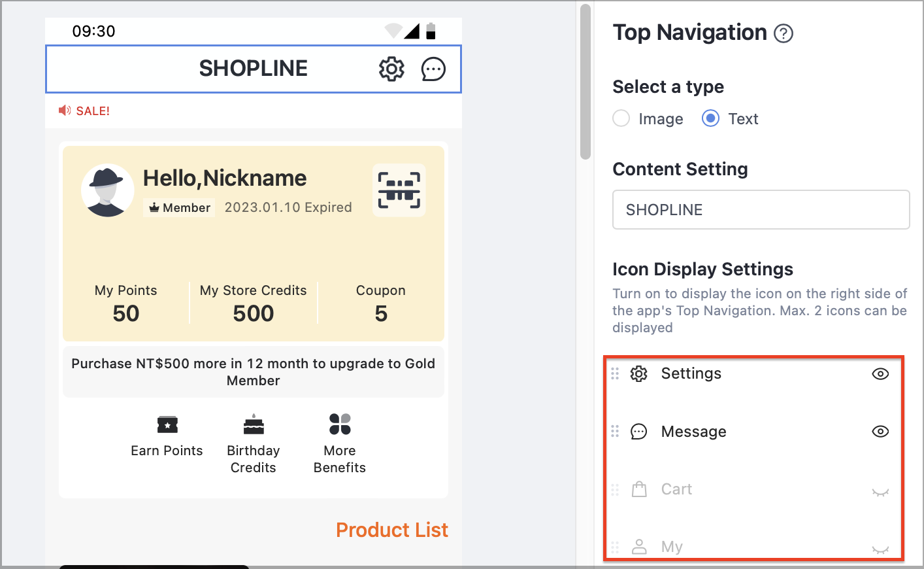924x569 pixels.
Task: Open My Store Credits value 500
Action: [x=254, y=313]
